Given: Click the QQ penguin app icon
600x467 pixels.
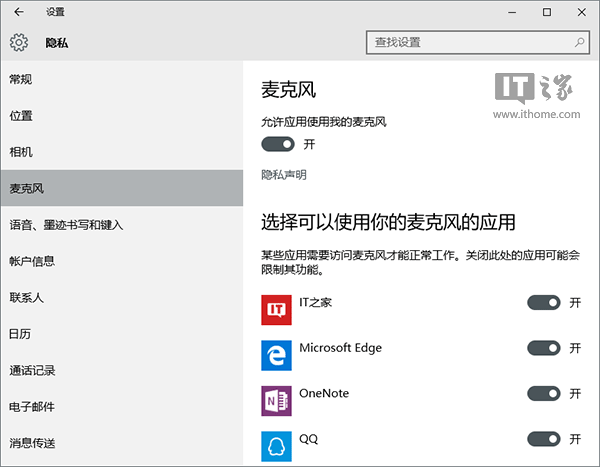Looking at the screenshot, I should click(276, 446).
